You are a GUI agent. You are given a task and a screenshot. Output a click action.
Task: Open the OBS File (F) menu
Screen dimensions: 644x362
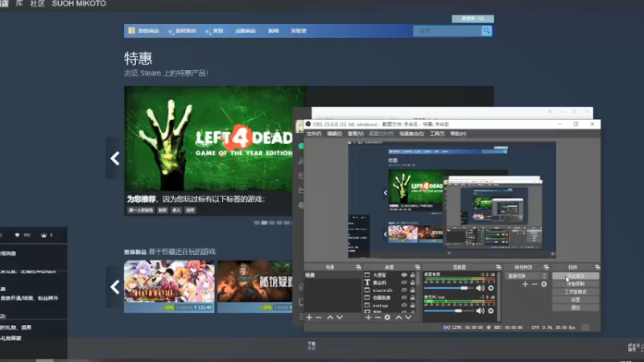pyautogui.click(x=314, y=134)
